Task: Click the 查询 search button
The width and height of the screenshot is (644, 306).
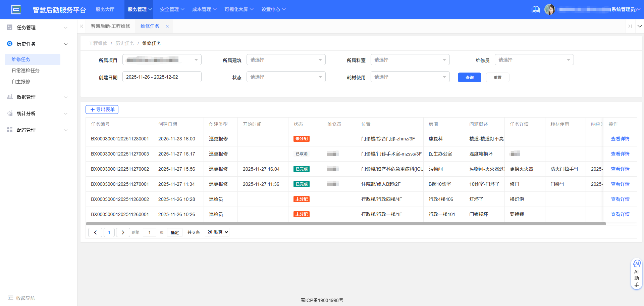Action: click(x=469, y=77)
